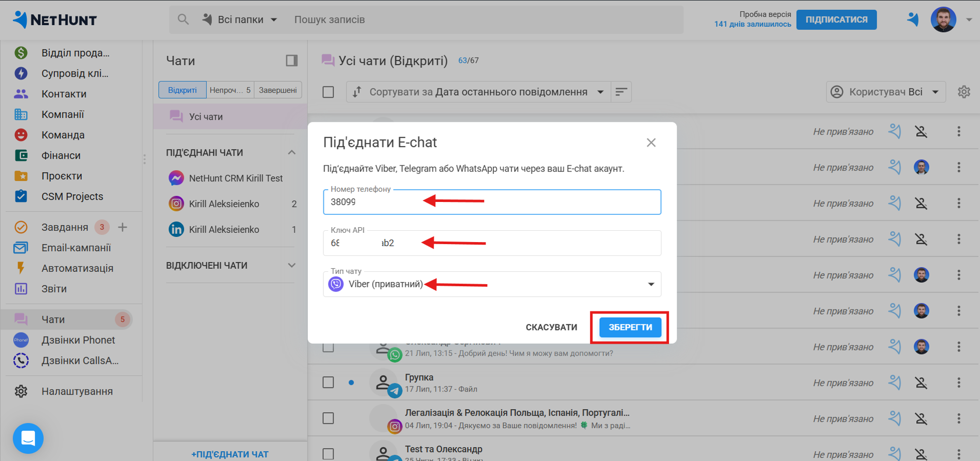Click the filter lines icon beside sorting
Viewport: 980px width, 461px height.
(621, 92)
